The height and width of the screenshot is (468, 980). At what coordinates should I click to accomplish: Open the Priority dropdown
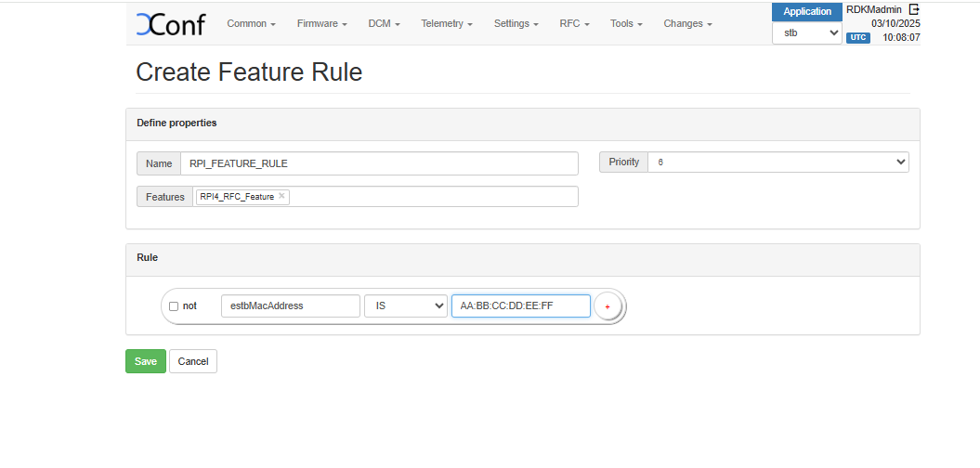coord(777,162)
